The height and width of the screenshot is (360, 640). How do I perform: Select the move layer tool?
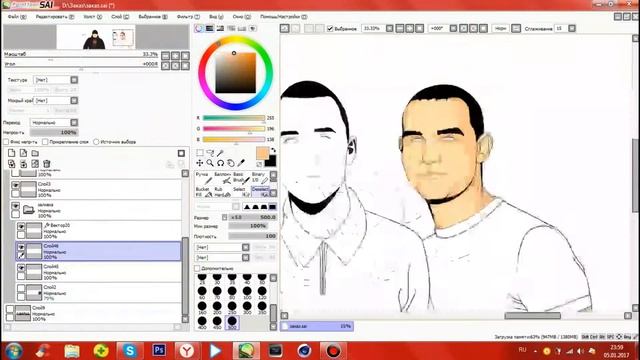coord(200,163)
